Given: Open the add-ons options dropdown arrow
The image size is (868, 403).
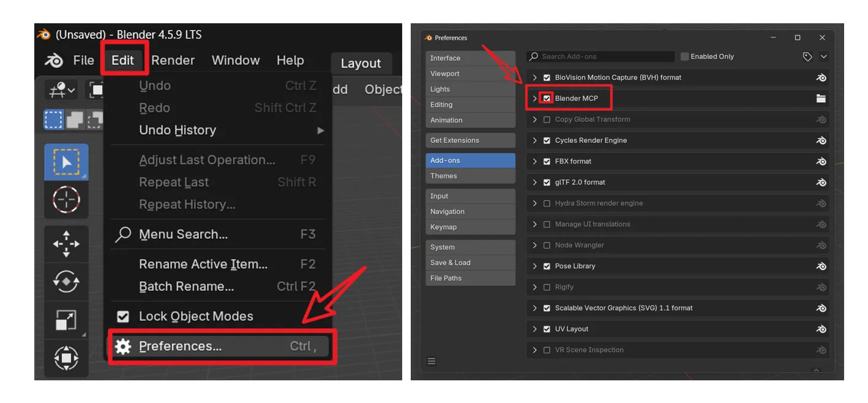Looking at the screenshot, I should pos(823,56).
